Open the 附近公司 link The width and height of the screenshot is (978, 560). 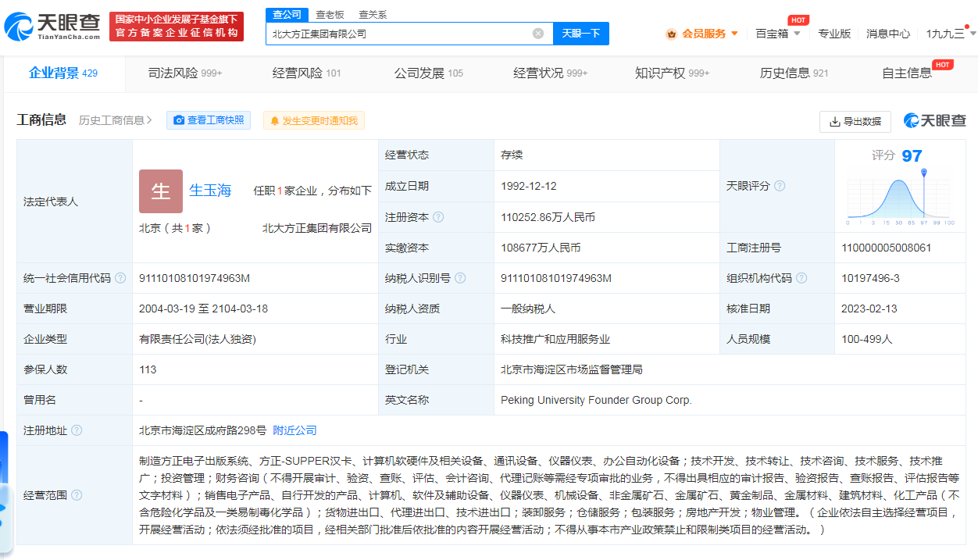294,430
